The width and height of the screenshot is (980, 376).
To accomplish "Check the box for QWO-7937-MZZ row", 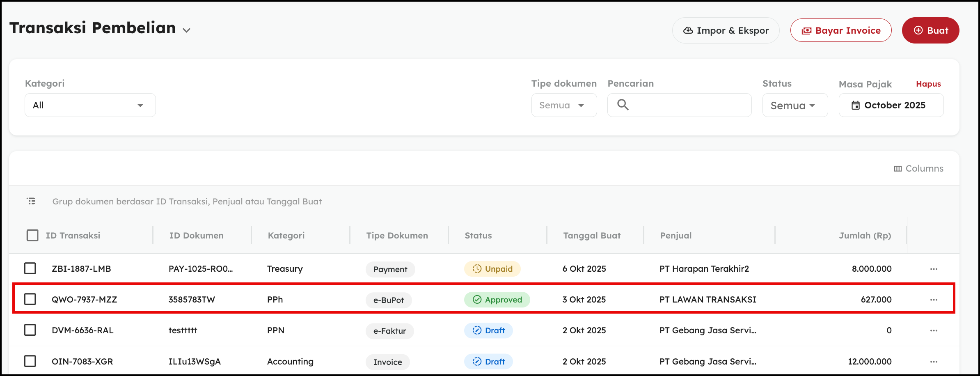I will pyautogui.click(x=30, y=299).
